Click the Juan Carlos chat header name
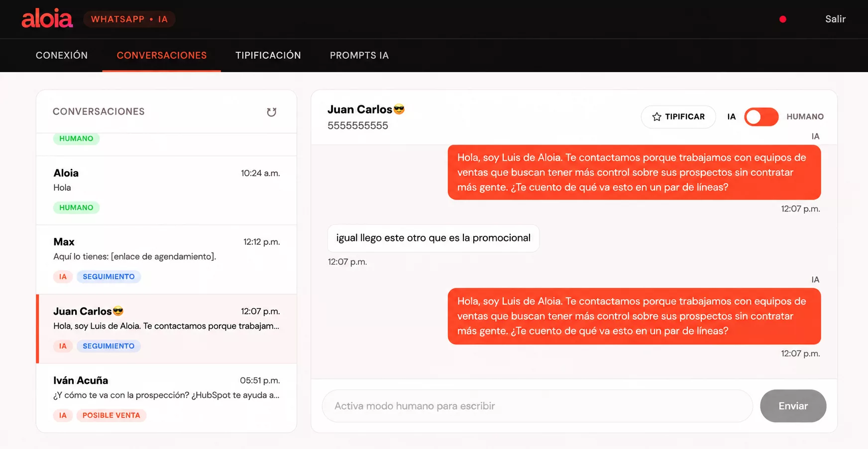Image resolution: width=868 pixels, height=449 pixels. click(x=366, y=110)
